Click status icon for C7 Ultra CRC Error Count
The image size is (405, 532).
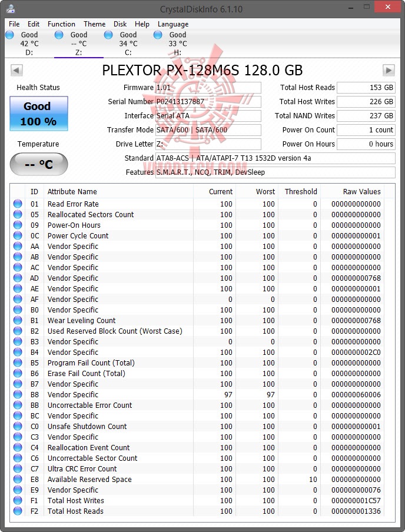18,468
